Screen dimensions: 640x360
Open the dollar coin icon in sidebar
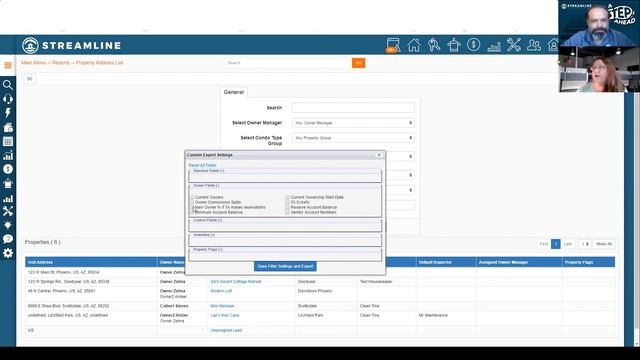[x=8, y=169]
